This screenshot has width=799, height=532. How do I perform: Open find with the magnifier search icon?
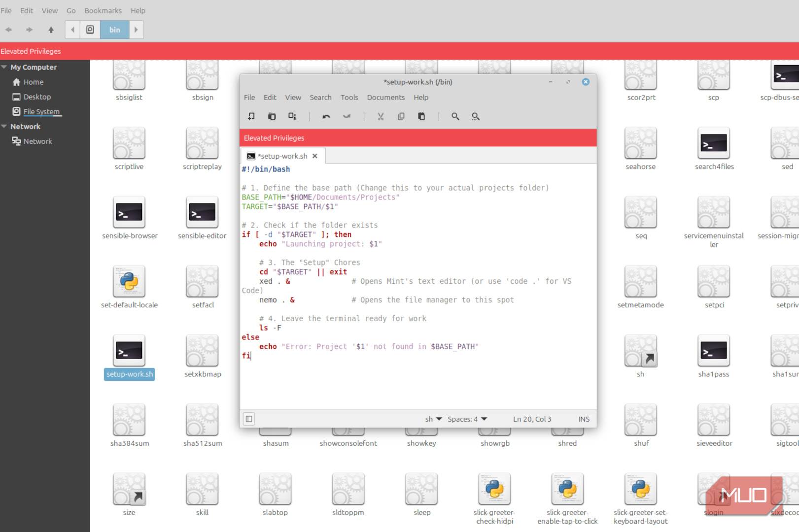tap(455, 116)
